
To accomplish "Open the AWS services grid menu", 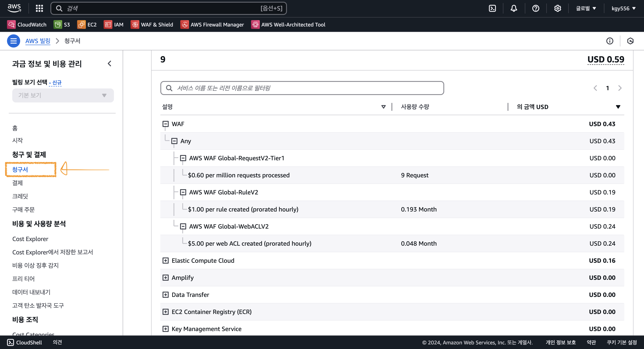I will point(39,9).
